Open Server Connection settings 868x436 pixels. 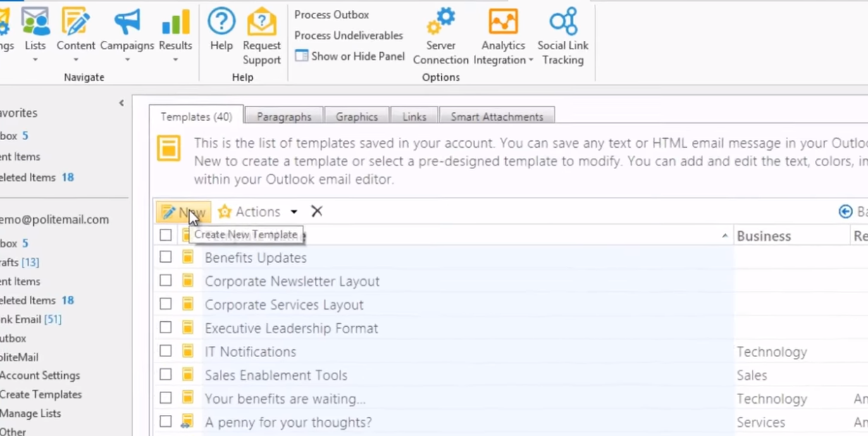[x=440, y=21]
